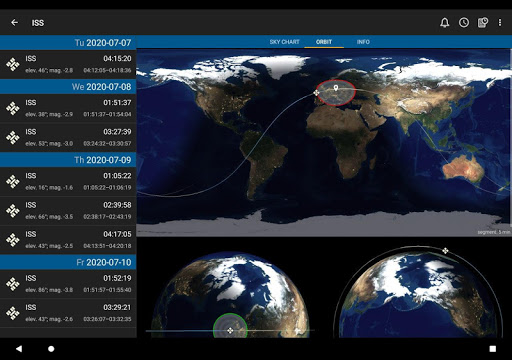
Task: Click the ISS marker above the right globe
Action: click(445, 251)
